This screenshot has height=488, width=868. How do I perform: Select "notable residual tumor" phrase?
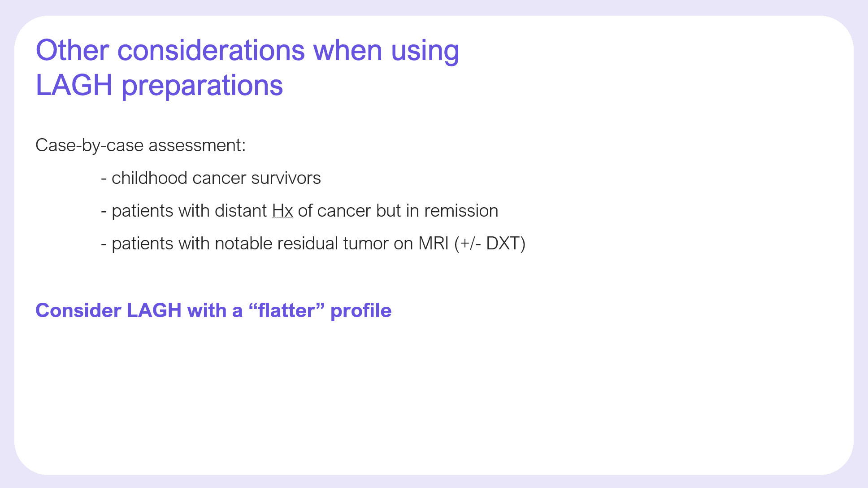[x=302, y=244]
